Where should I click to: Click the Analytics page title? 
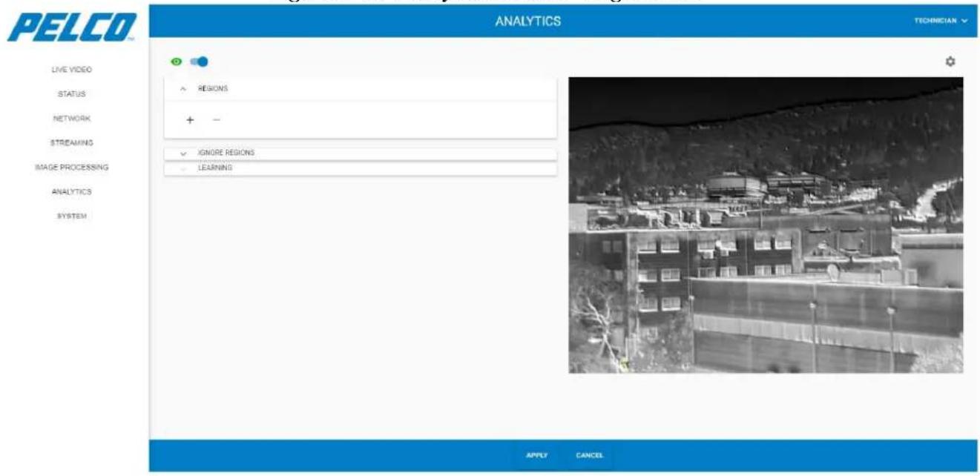528,21
